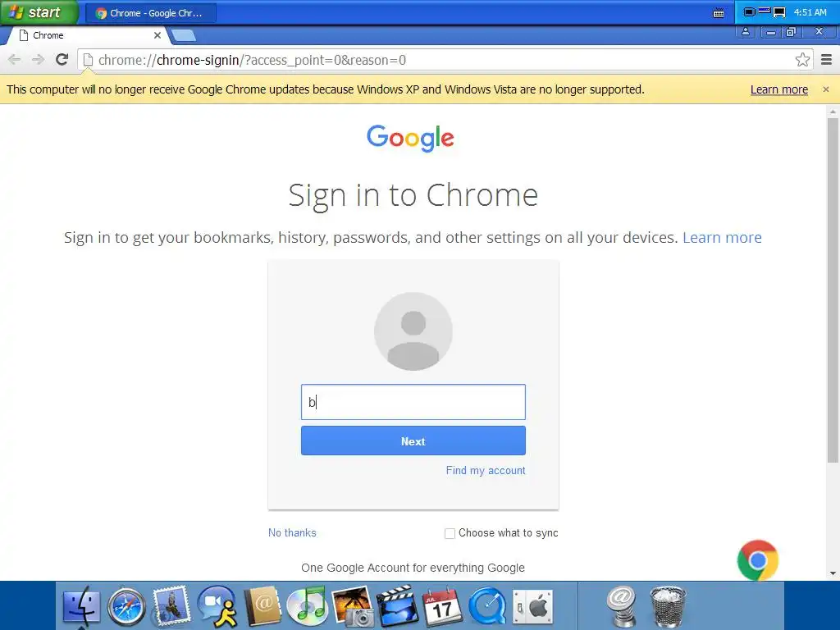Open iPhoto icon in the dock
This screenshot has width=840, height=630.
tap(353, 606)
